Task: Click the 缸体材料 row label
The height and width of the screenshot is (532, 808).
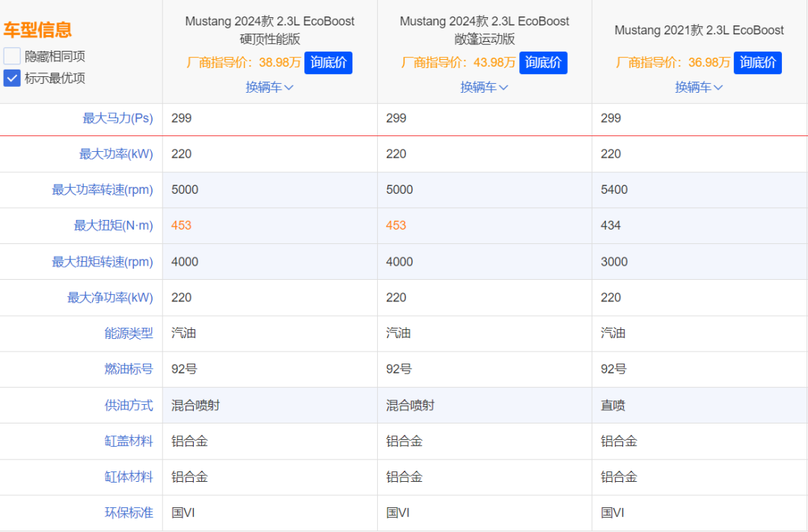Action: [x=129, y=477]
